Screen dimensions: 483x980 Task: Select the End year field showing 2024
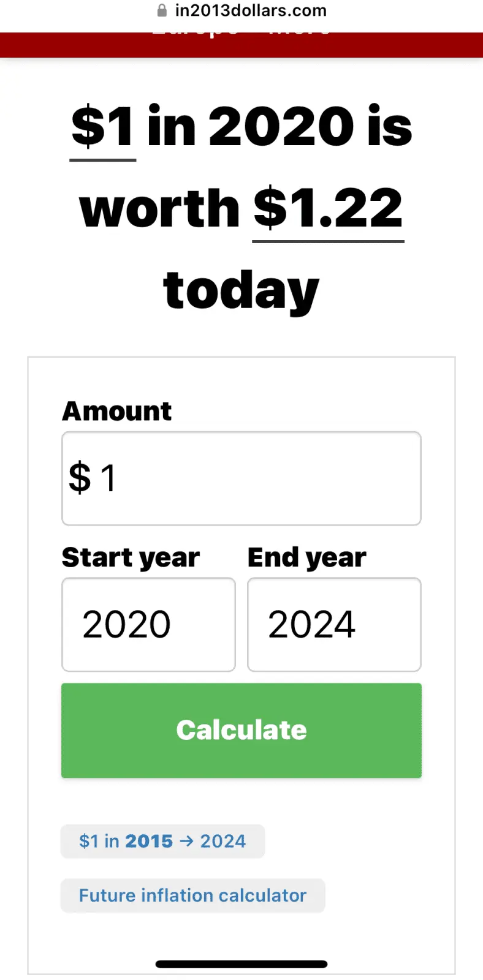pyautogui.click(x=334, y=625)
